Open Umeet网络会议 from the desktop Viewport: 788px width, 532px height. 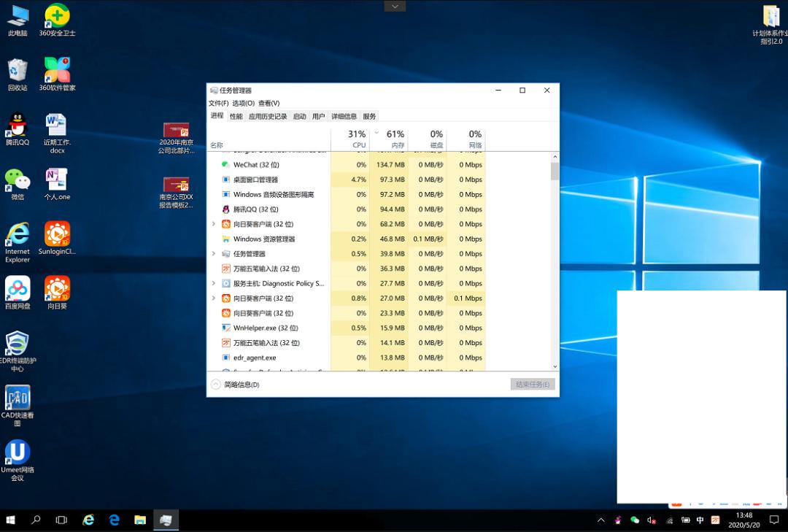tap(17, 452)
